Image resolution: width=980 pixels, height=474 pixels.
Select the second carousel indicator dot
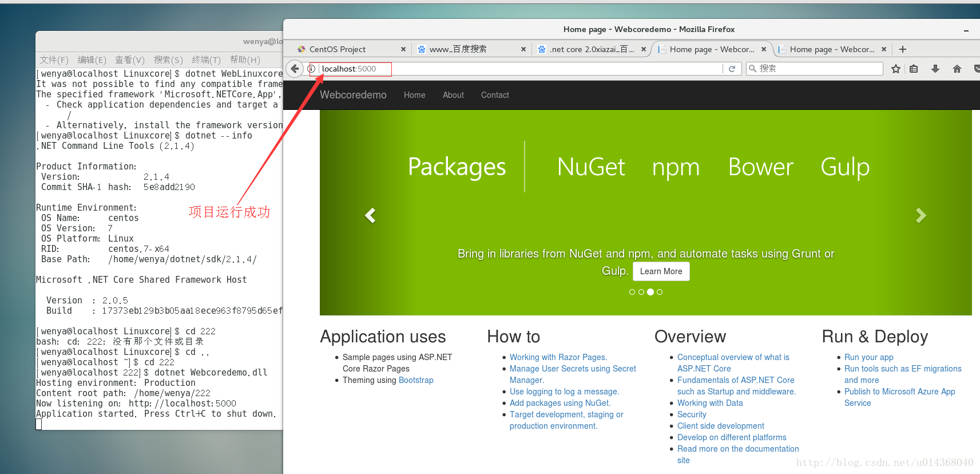click(641, 292)
